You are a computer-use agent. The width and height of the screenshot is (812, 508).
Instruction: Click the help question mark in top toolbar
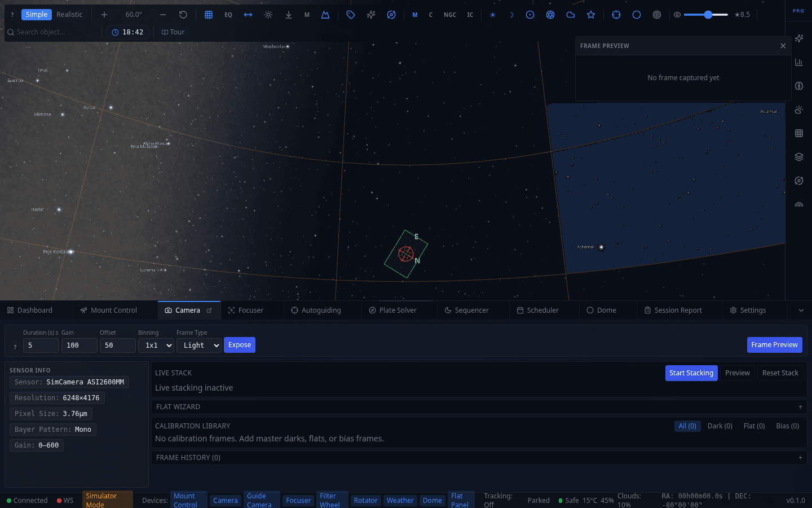(x=12, y=15)
